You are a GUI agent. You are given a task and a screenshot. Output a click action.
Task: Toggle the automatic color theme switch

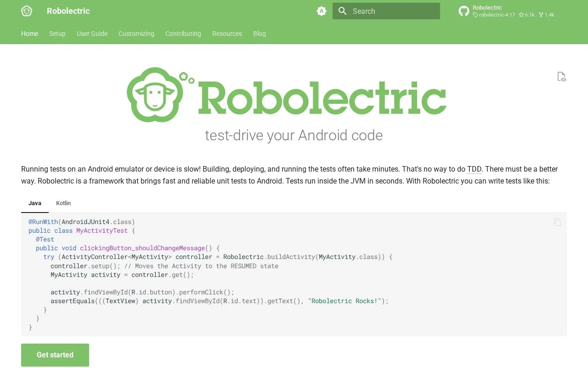322,11
